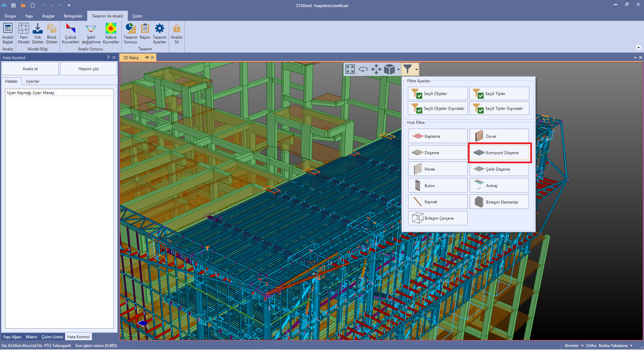Switch to the Uyarılar tab
The height and width of the screenshot is (350, 644).
[x=33, y=81]
